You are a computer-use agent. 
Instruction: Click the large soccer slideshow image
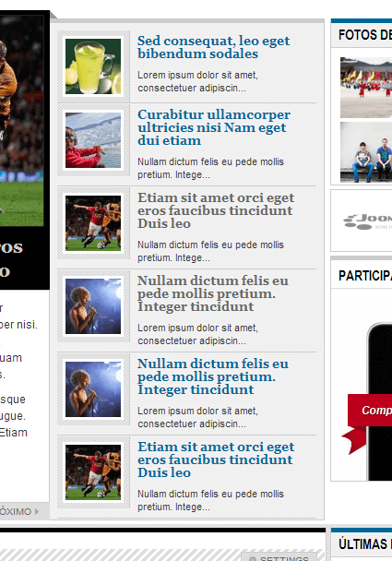[x=21, y=121]
